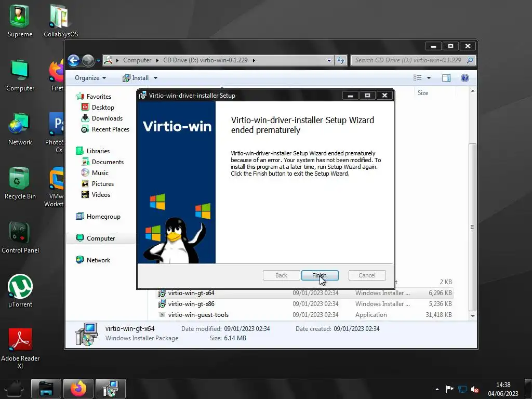This screenshot has width=532, height=399.
Task: Select the virtio-win-guest-tools file
Action: click(x=304, y=314)
